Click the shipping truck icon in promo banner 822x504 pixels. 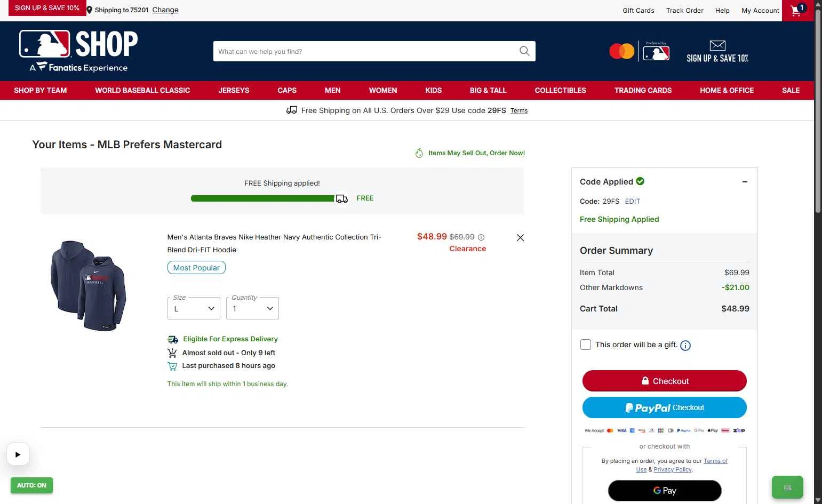pyautogui.click(x=292, y=110)
